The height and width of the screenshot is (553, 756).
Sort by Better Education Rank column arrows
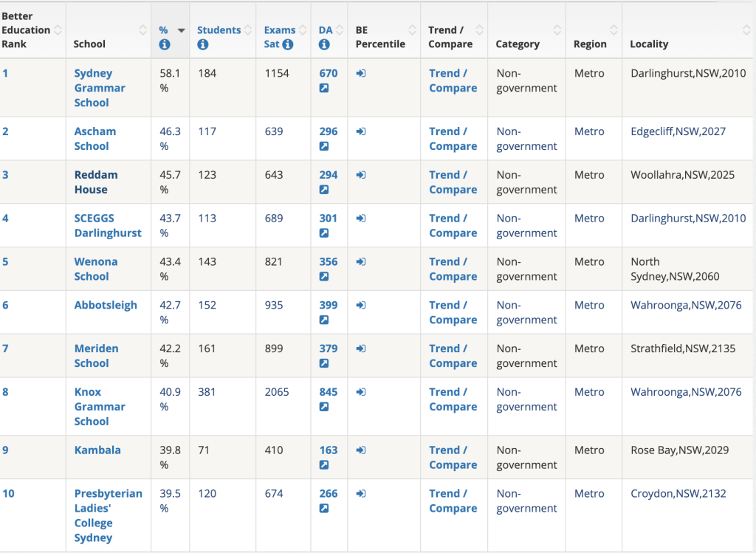coord(58,30)
